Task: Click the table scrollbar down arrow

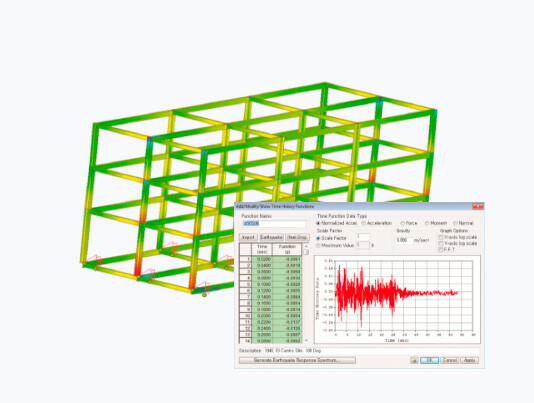Action: coord(306,340)
